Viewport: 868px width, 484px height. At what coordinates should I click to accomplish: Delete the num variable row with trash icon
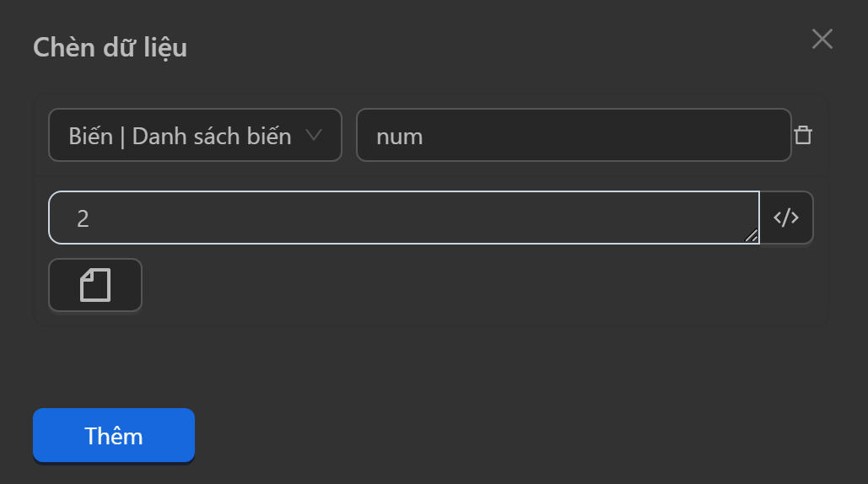coord(803,135)
